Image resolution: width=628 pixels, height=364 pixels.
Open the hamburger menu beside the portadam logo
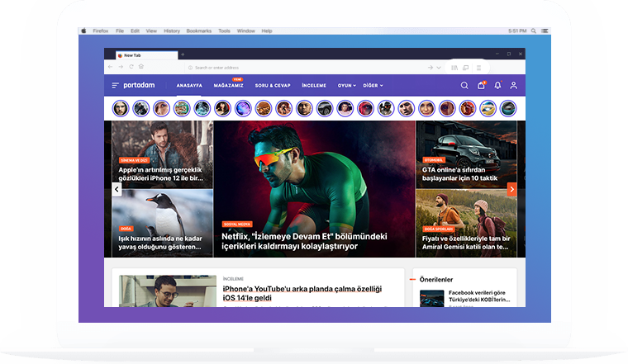[x=116, y=86]
